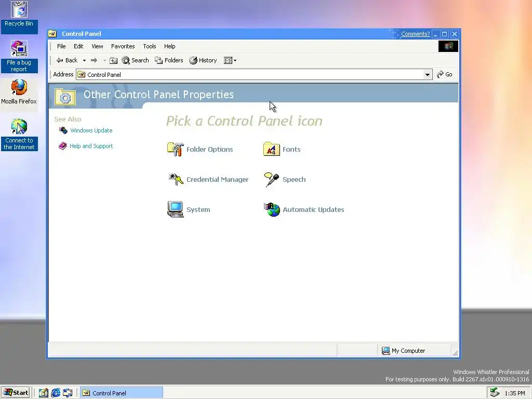Expand the Forward history dropdown arrow
532x399 pixels.
click(x=104, y=60)
